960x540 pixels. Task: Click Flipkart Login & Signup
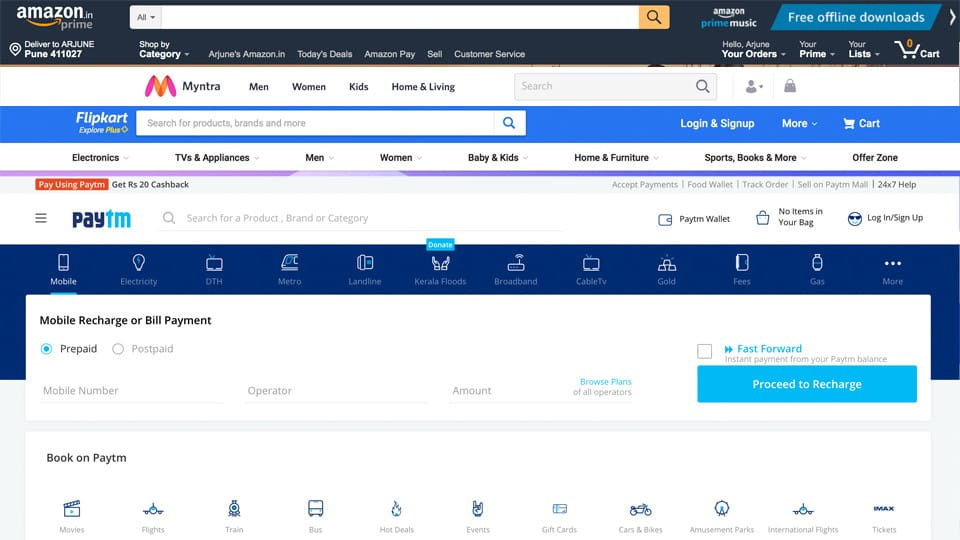tap(717, 124)
